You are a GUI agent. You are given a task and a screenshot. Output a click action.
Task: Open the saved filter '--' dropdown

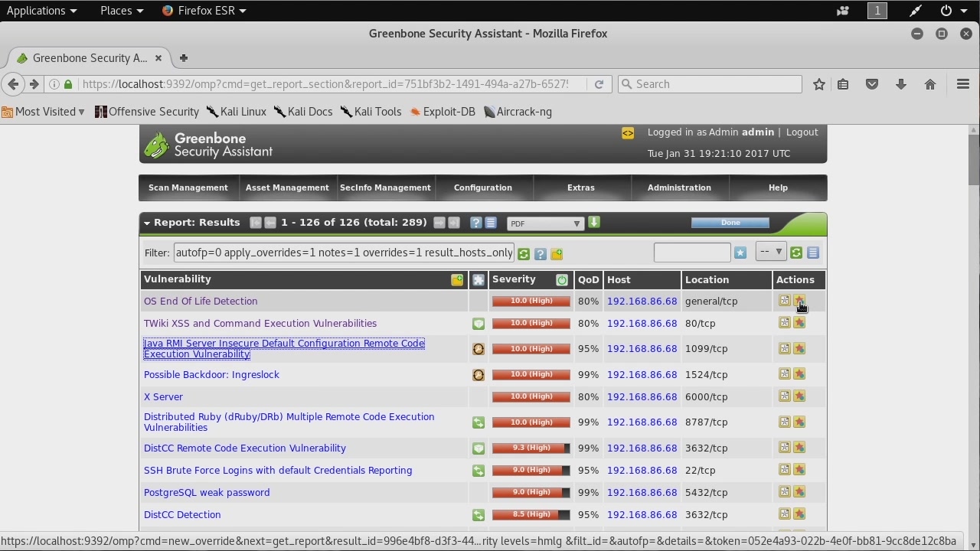[x=771, y=252]
